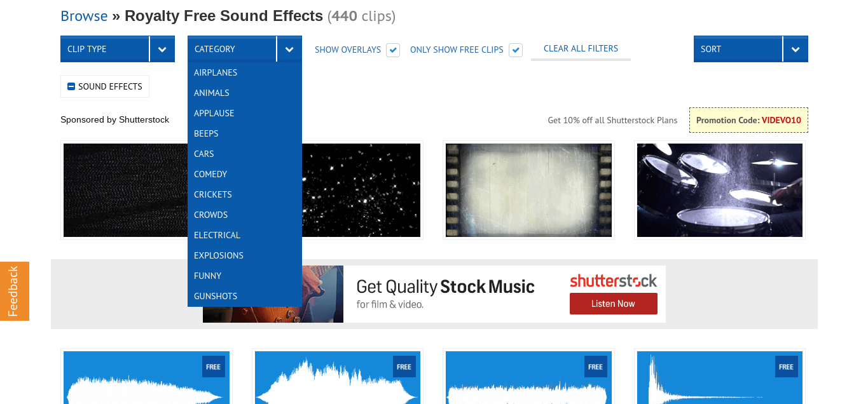Open the Browse breadcrumb link
The height and width of the screenshot is (404, 868).
84,16
